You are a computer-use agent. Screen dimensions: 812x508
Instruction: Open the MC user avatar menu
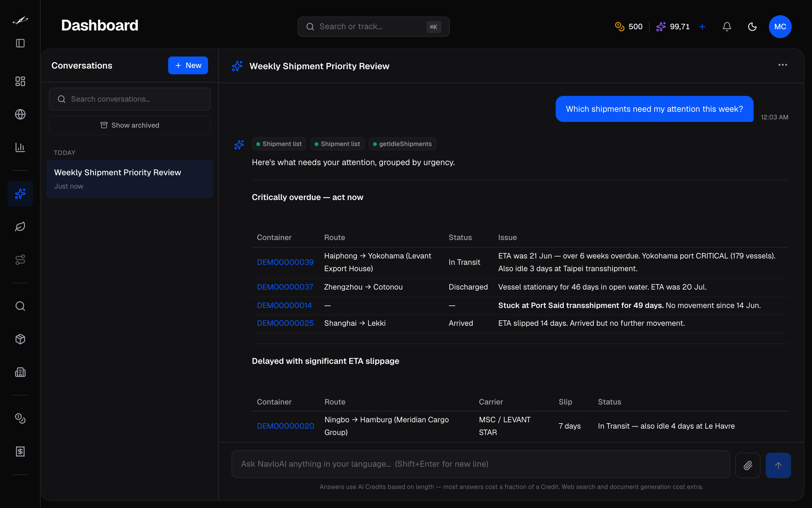pos(780,27)
